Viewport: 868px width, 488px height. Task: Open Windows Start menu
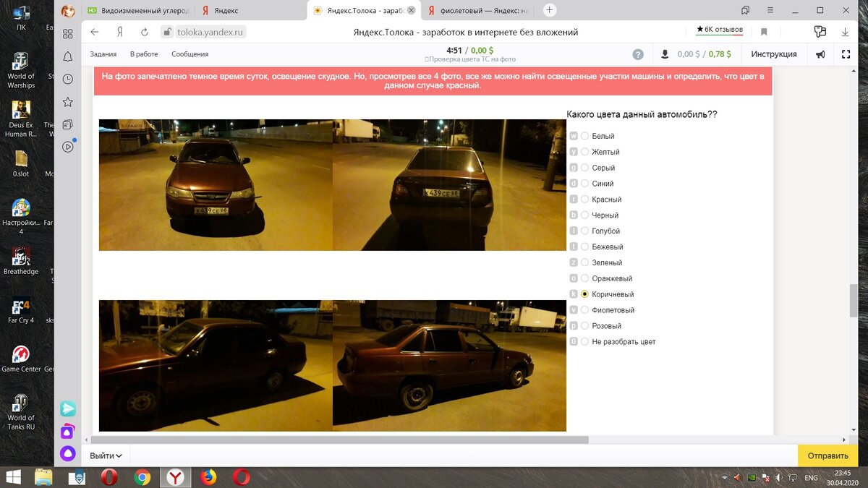pyautogui.click(x=12, y=477)
